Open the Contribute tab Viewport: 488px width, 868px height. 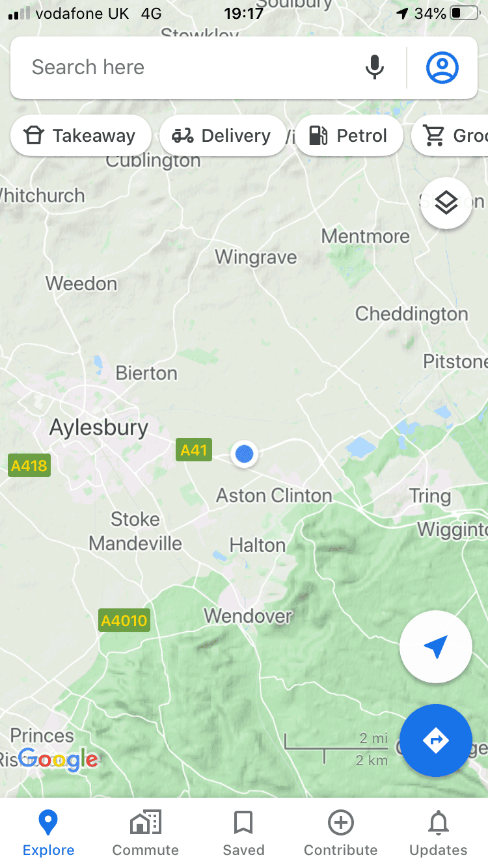341,833
